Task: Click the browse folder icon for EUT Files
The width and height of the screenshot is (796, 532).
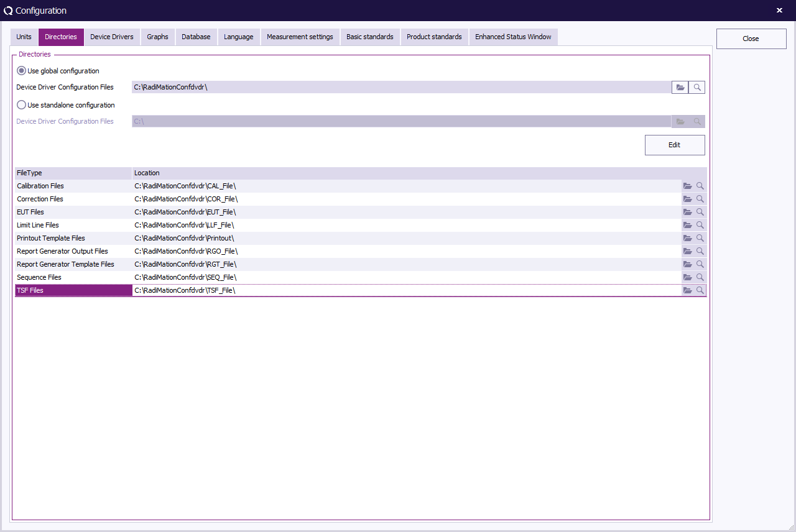Action: pos(688,212)
